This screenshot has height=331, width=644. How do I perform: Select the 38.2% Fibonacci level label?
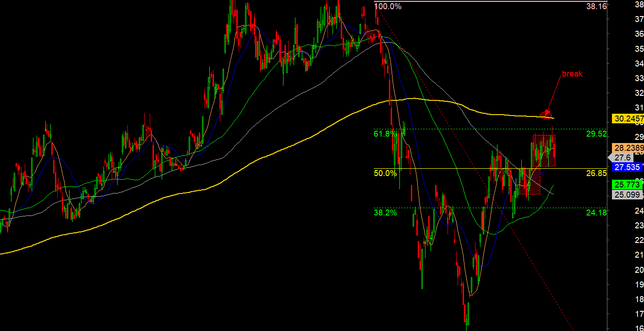pyautogui.click(x=385, y=213)
